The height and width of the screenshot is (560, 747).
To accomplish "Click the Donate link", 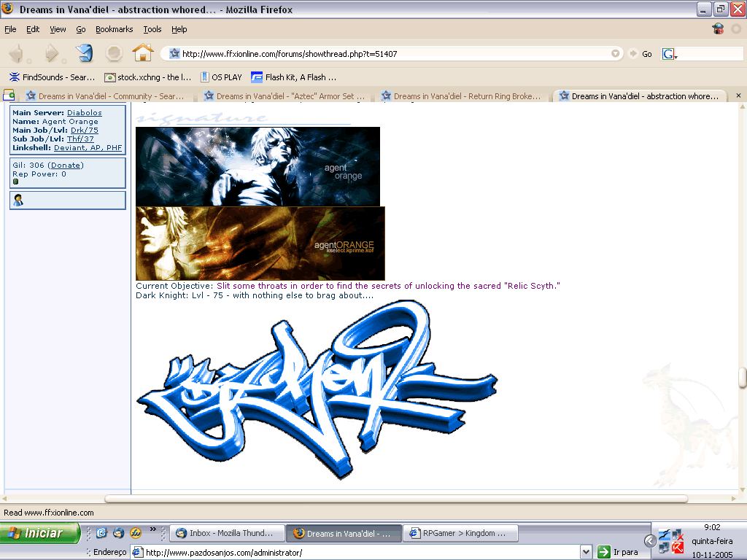I will point(66,166).
